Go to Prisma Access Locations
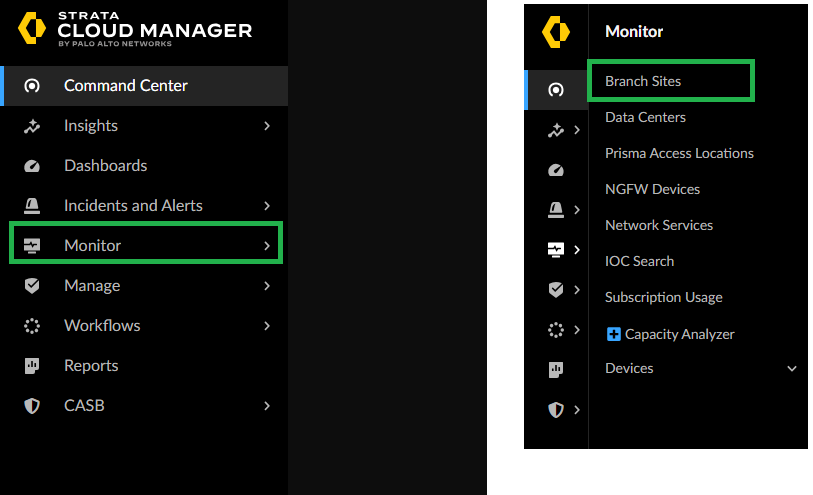The image size is (813, 495). pos(679,153)
